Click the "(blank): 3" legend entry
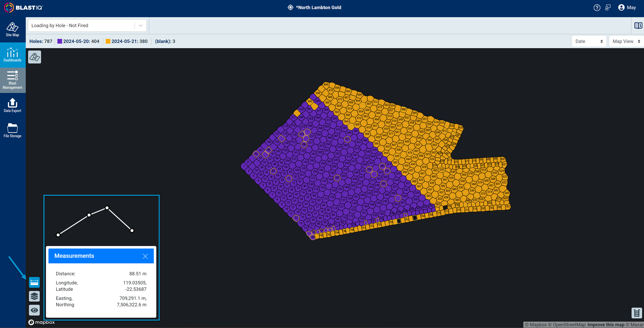The width and height of the screenshot is (644, 328). tap(165, 42)
